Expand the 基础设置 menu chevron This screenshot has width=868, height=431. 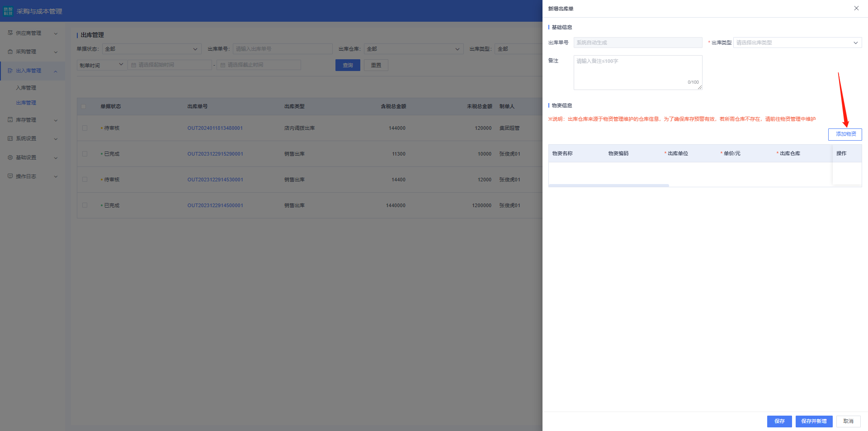(x=56, y=158)
